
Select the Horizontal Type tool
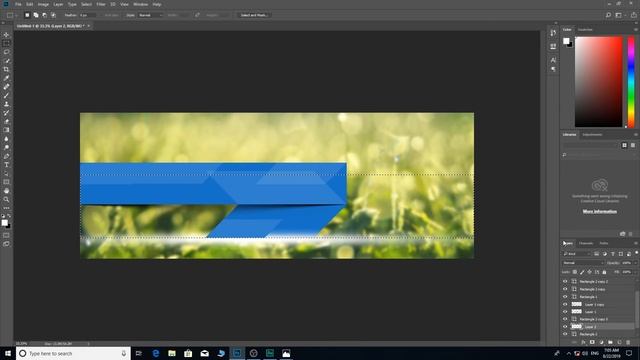(x=6, y=165)
